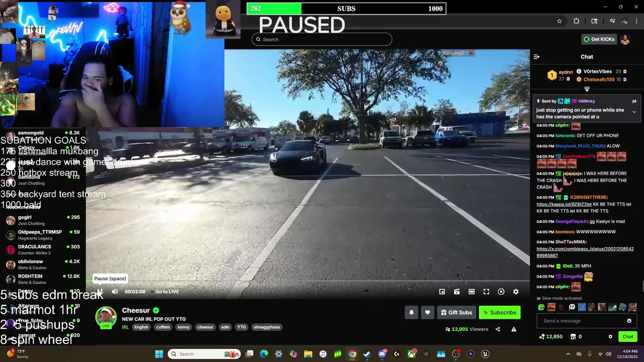This screenshot has height=362, width=644.
Task: Open the chat settings gear
Action: [x=610, y=336]
